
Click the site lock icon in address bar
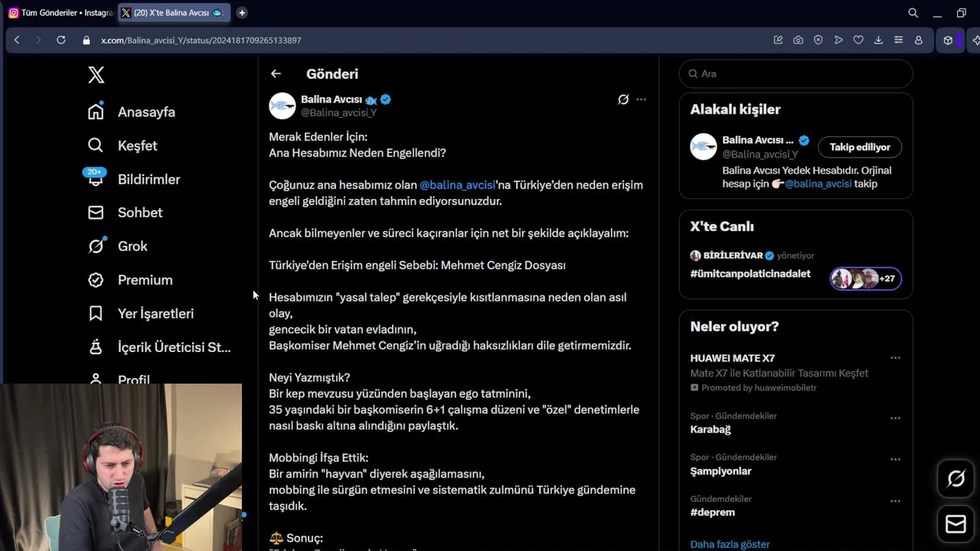(x=87, y=40)
